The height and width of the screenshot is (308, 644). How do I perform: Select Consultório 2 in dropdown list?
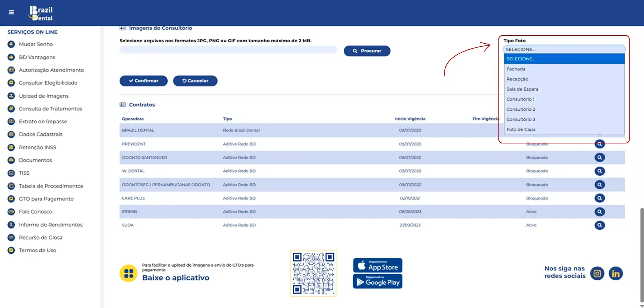[x=521, y=109]
